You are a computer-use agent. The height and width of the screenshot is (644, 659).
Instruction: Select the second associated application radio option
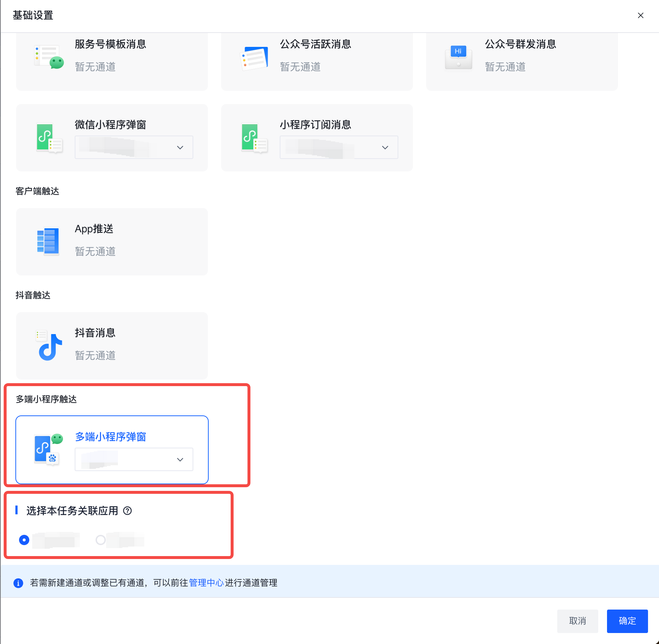coord(101,540)
